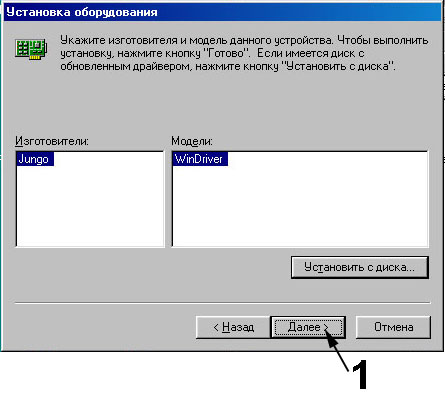Screen dimensions: 445x409
Task: Select WinDriver in the Модели list
Action: point(200,159)
